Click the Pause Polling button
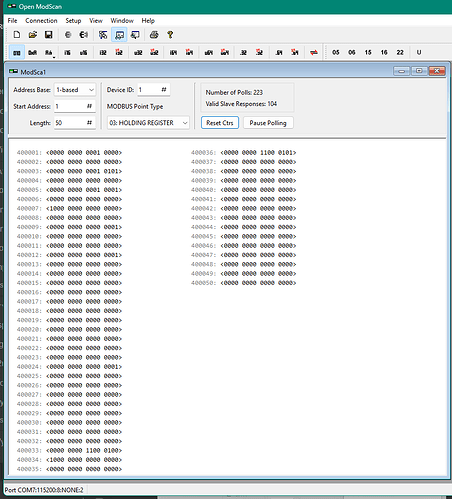 (x=268, y=123)
